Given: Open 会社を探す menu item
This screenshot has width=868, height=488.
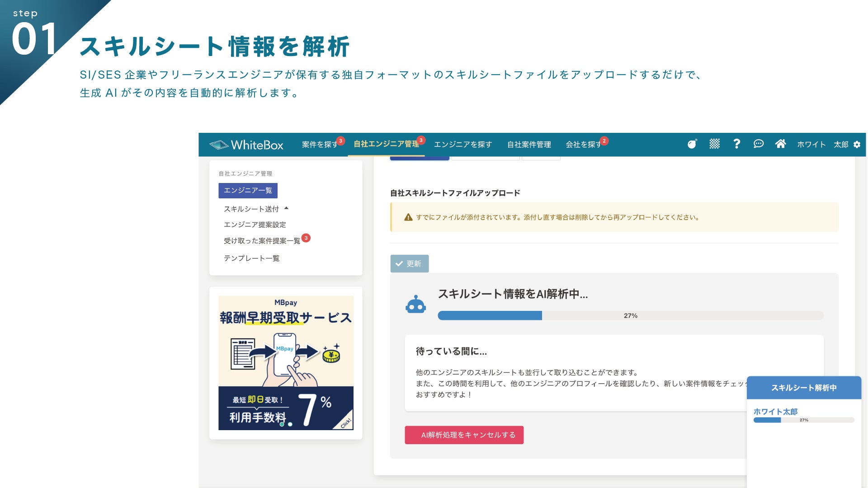Looking at the screenshot, I should (x=583, y=145).
